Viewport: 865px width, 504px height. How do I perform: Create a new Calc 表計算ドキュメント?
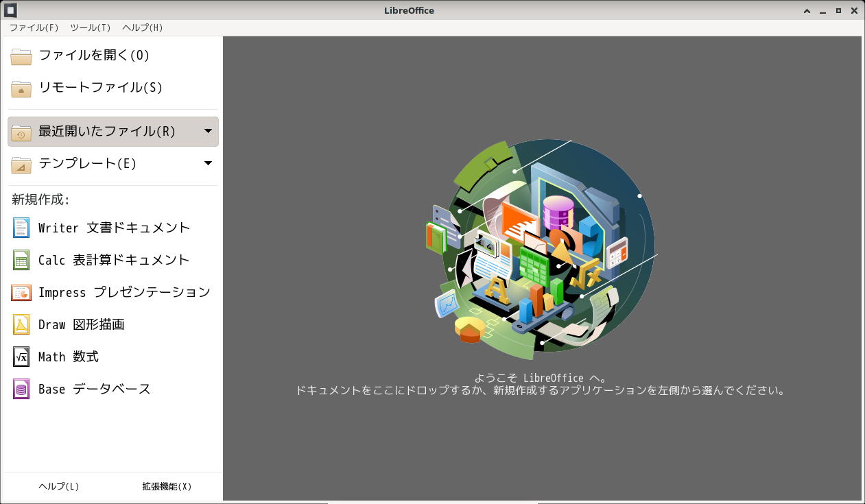(x=113, y=260)
